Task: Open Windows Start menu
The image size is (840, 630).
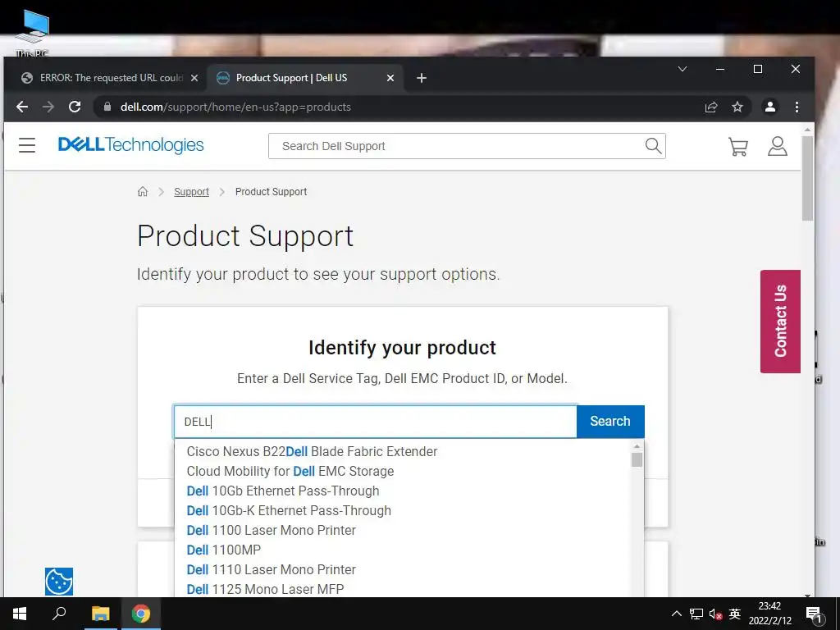Action: [x=20, y=614]
